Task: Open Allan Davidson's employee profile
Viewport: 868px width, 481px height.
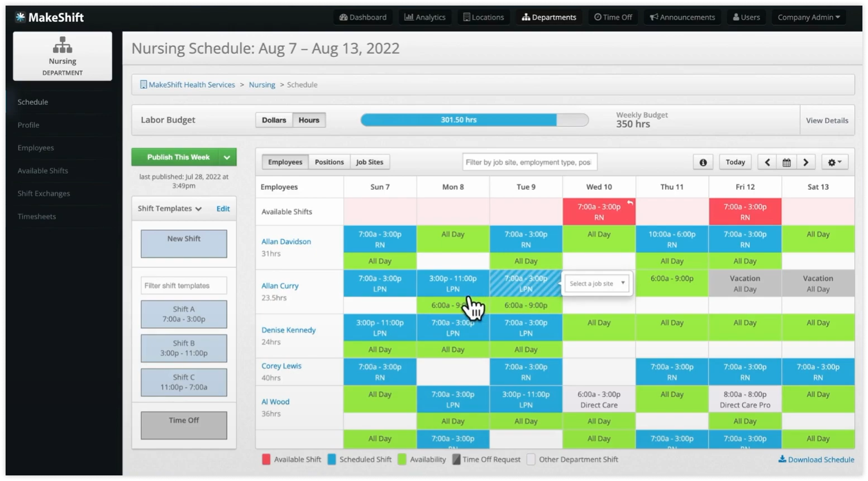Action: coord(287,242)
